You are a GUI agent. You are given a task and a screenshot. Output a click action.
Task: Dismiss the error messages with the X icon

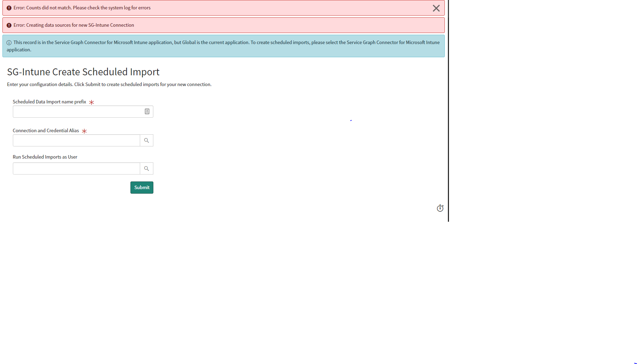coord(436,8)
